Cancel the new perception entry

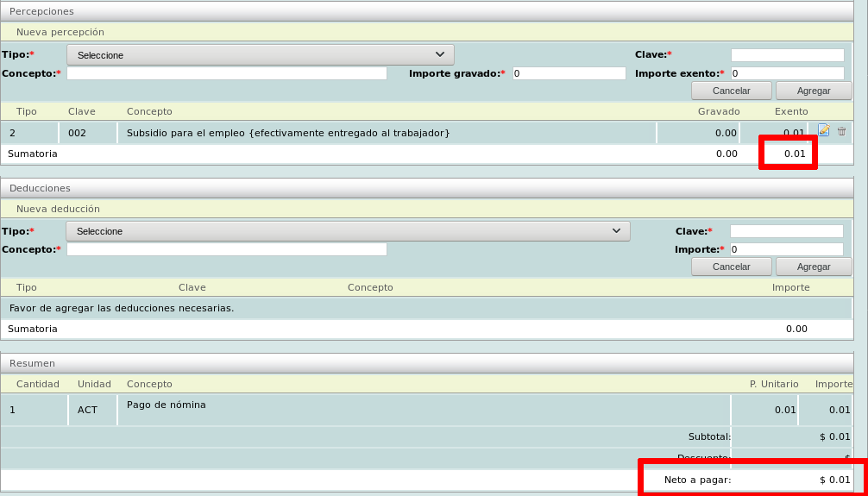pyautogui.click(x=731, y=91)
